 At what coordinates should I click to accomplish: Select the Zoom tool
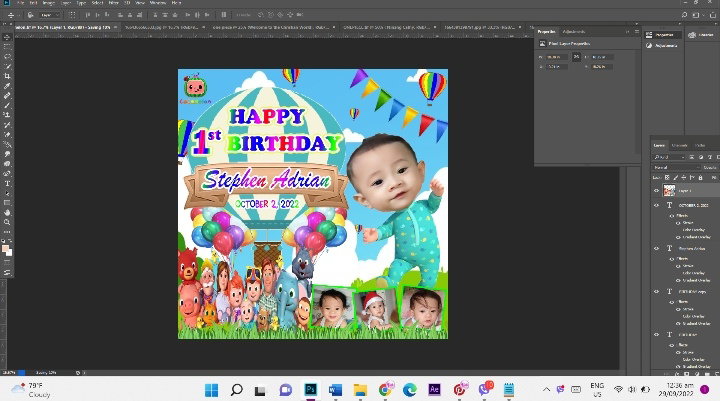point(7,222)
